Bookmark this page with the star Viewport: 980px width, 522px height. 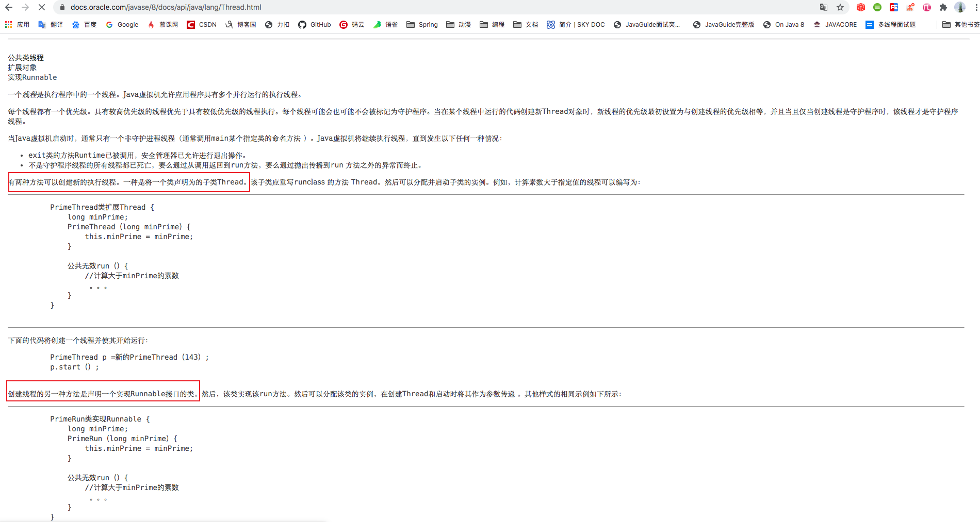pyautogui.click(x=840, y=7)
